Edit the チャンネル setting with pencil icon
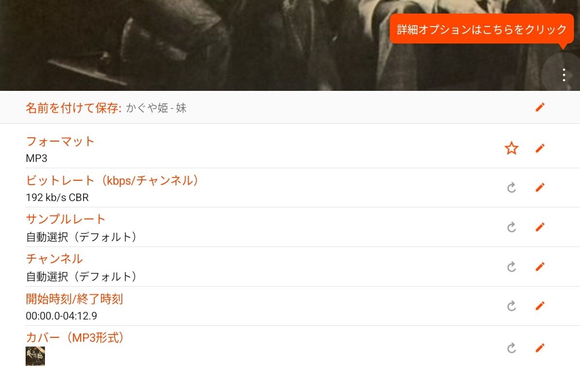This screenshot has width=580, height=392. [540, 266]
